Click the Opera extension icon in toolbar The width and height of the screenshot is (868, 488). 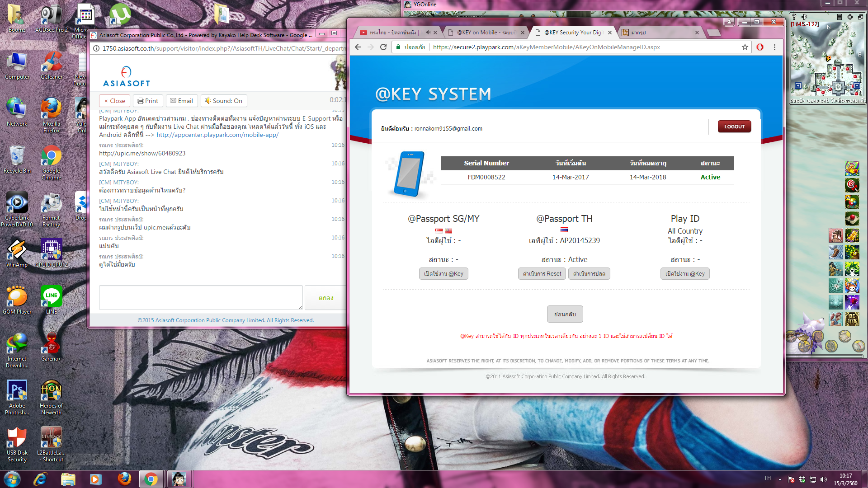760,47
